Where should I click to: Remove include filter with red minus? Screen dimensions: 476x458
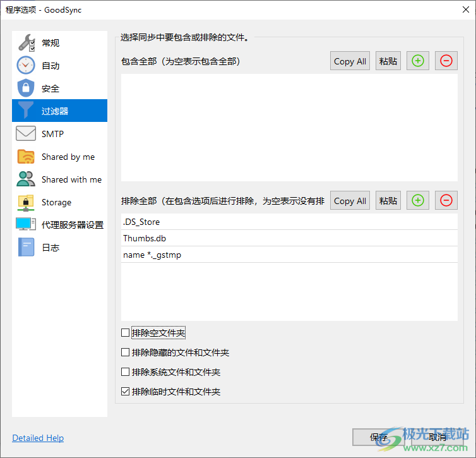coord(446,61)
